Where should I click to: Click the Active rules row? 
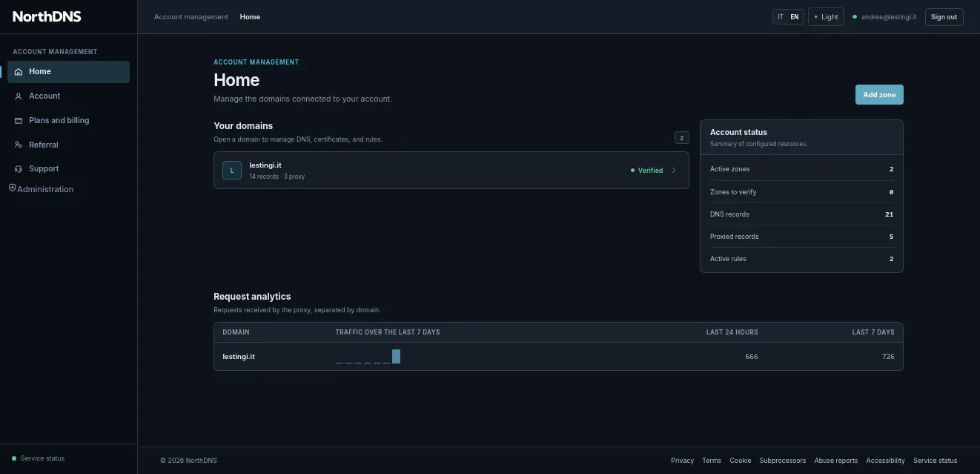(x=801, y=258)
